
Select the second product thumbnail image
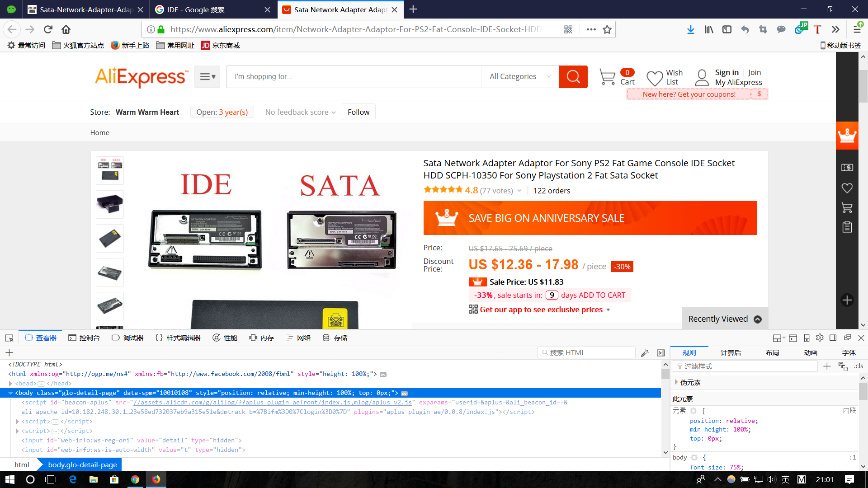click(110, 204)
